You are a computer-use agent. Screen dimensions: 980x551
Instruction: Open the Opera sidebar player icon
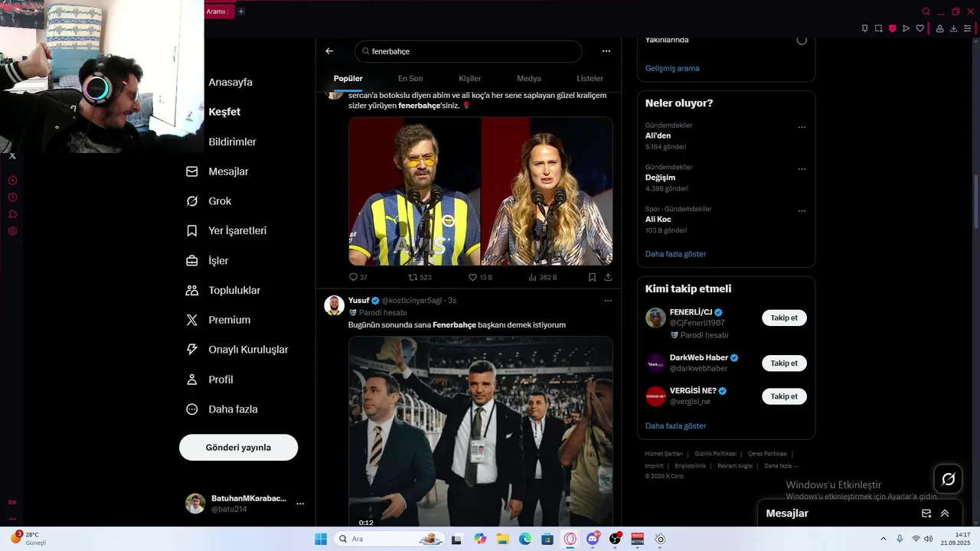pyautogui.click(x=12, y=181)
